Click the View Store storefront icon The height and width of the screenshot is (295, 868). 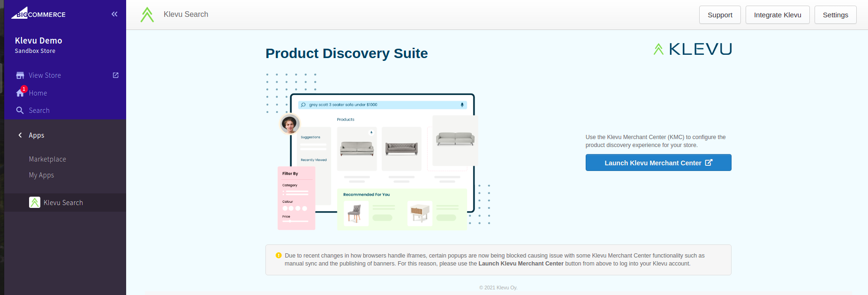point(20,75)
